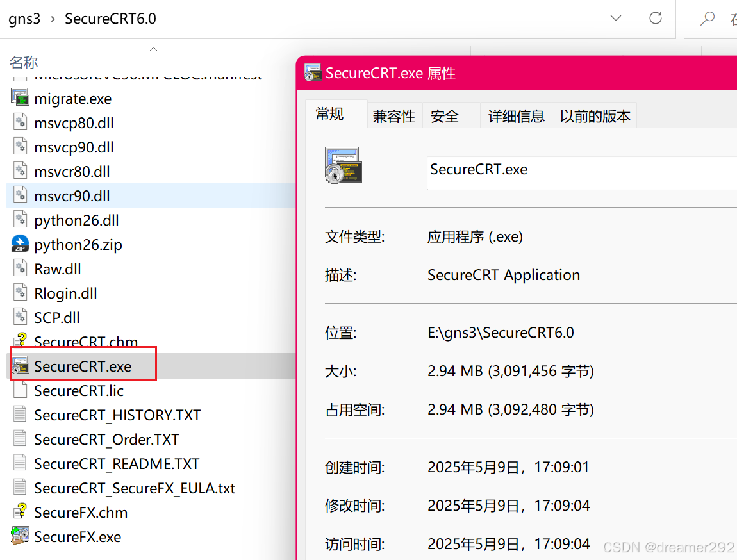Click the gns3 breadcrumb segment
Screen dimensions: 737x560
24,19
